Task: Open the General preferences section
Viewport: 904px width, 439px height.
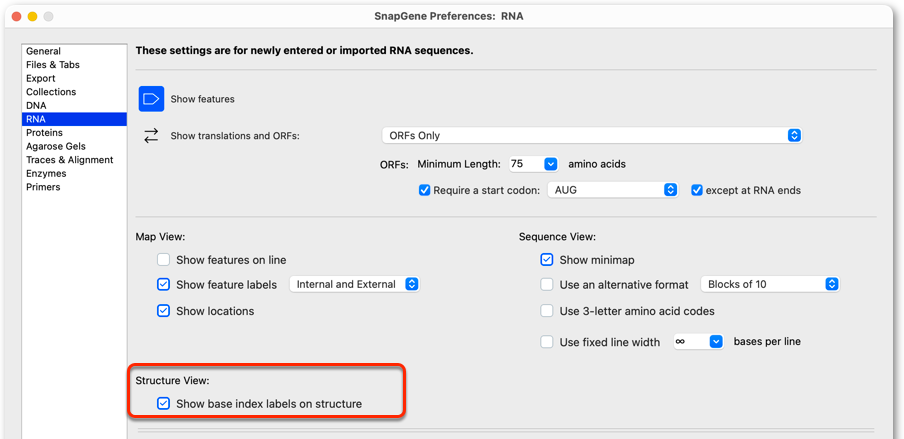Action: 74,51
